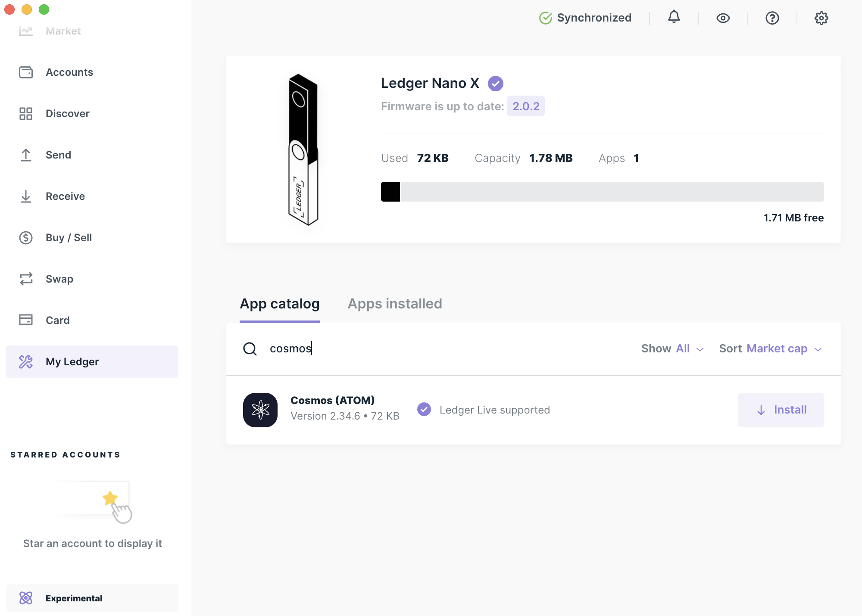Open the help question mark icon
862x616 pixels.
pos(772,18)
